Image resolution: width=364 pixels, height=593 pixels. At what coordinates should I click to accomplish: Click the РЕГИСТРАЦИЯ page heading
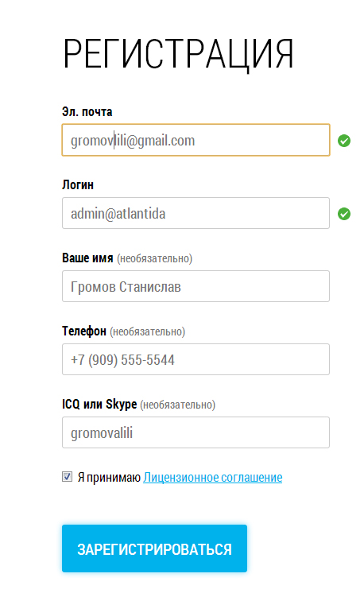pyautogui.click(x=178, y=54)
